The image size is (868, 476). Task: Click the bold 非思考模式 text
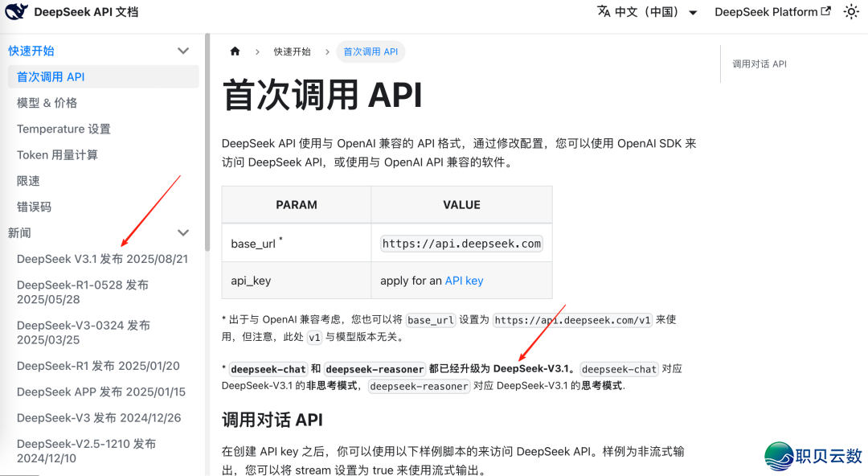(332, 386)
